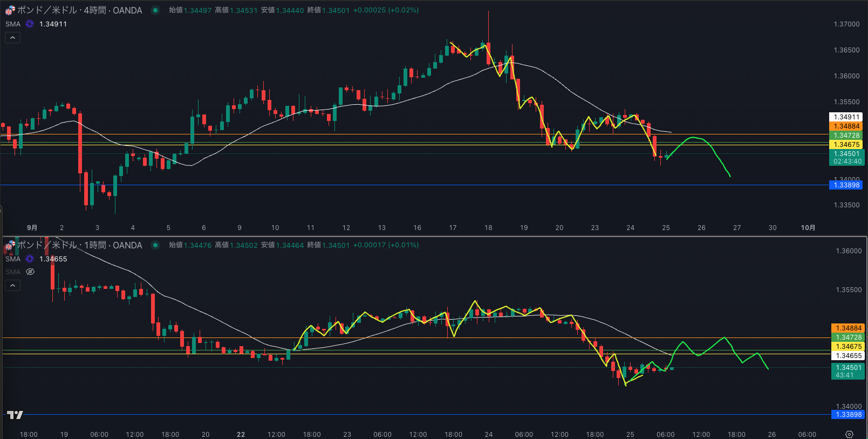The image size is (868, 439).
Task: Select the hidden second SMA label in 1-hour chart
Action: point(13,272)
